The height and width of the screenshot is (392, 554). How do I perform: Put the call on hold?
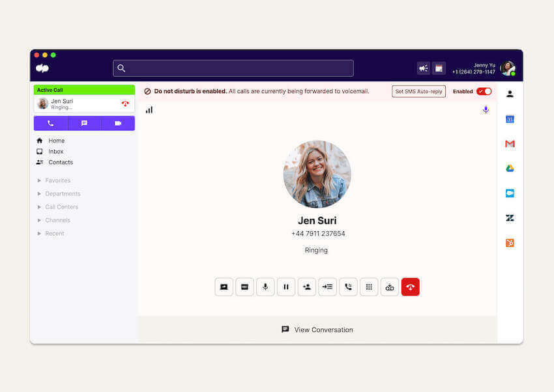tap(286, 287)
